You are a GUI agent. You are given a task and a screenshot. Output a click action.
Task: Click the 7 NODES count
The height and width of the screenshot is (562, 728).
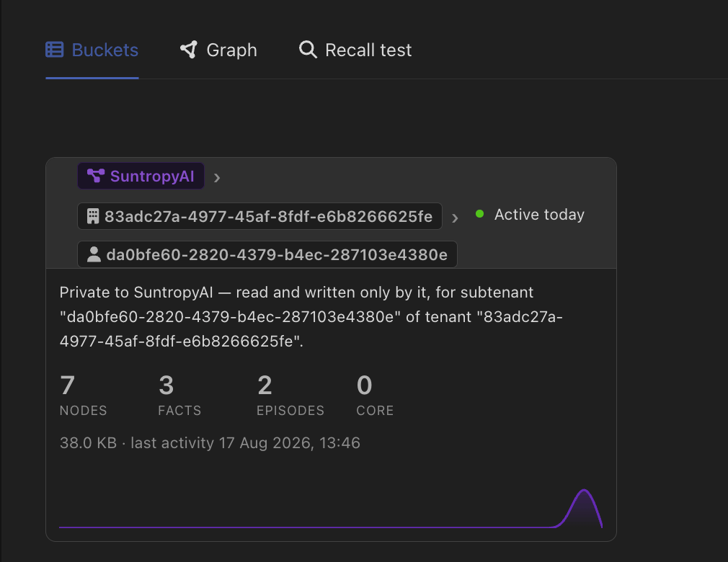[83, 396]
